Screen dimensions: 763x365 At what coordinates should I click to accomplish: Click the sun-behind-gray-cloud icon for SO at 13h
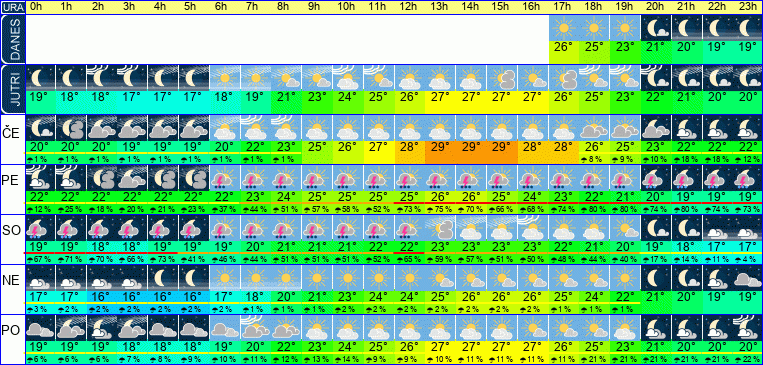(441, 228)
